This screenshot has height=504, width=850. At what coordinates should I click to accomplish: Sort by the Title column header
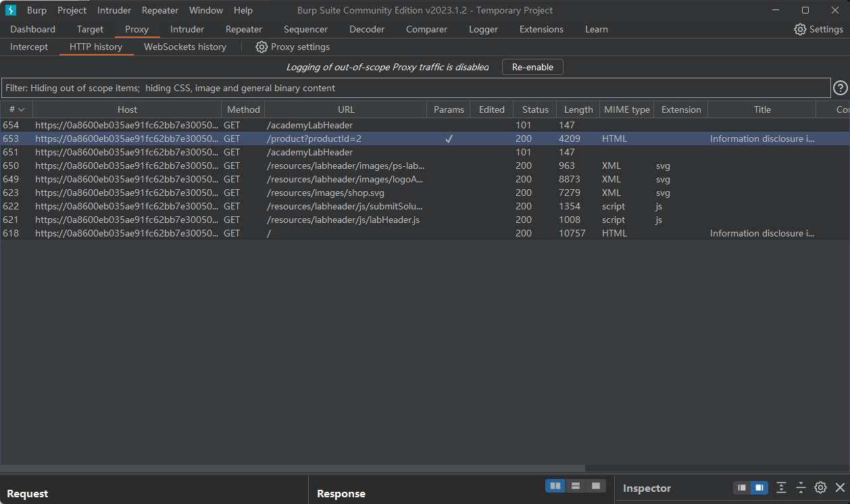pyautogui.click(x=762, y=109)
